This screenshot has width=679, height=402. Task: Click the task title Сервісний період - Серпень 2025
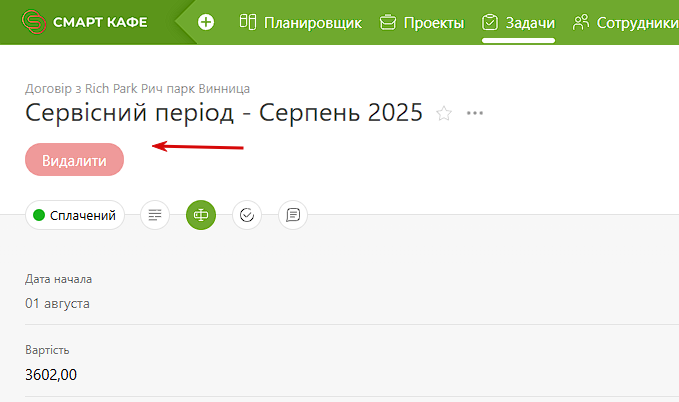(x=223, y=113)
